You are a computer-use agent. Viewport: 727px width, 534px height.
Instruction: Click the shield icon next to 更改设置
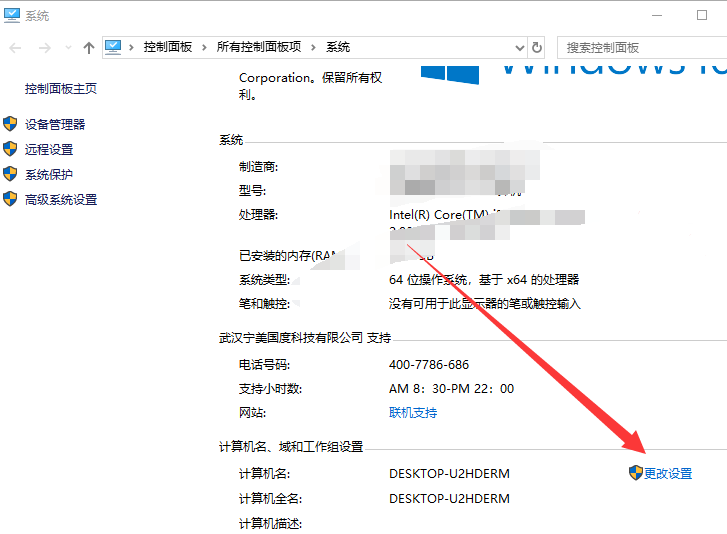coord(635,473)
